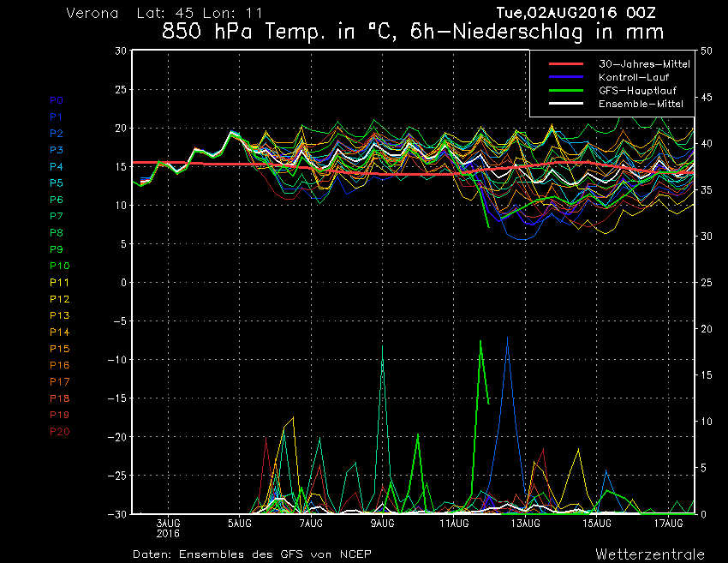Click the Kontroll-Lauf legend entry
Screen dimensions: 728x563
(x=634, y=77)
